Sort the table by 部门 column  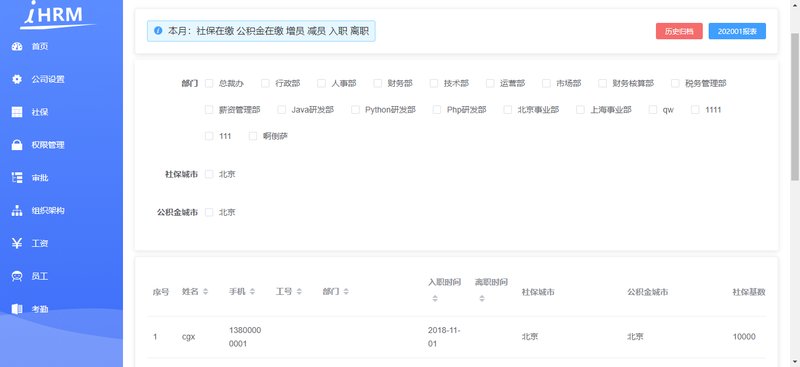[346, 291]
